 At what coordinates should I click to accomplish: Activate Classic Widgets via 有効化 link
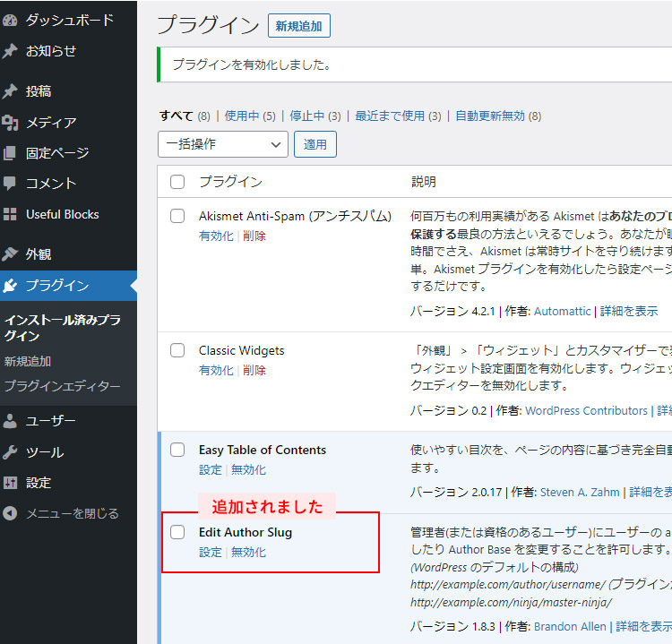[216, 370]
